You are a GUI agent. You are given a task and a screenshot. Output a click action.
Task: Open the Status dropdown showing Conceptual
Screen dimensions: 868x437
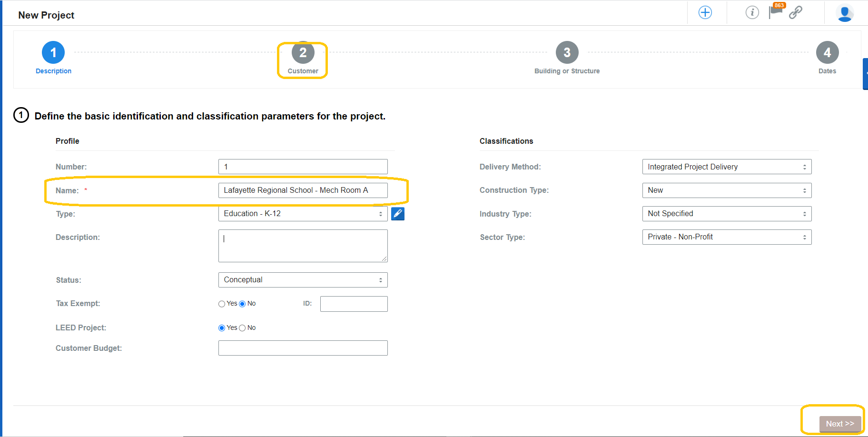(x=303, y=280)
